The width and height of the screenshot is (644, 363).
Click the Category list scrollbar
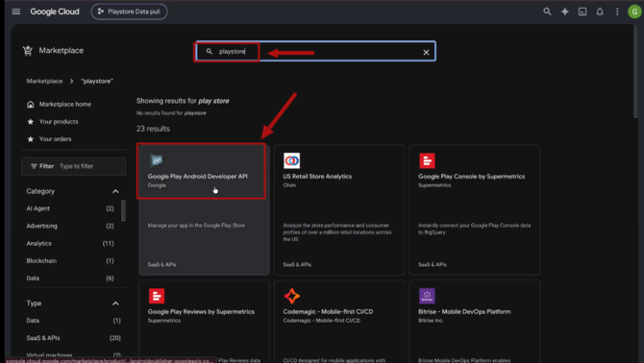tap(123, 211)
